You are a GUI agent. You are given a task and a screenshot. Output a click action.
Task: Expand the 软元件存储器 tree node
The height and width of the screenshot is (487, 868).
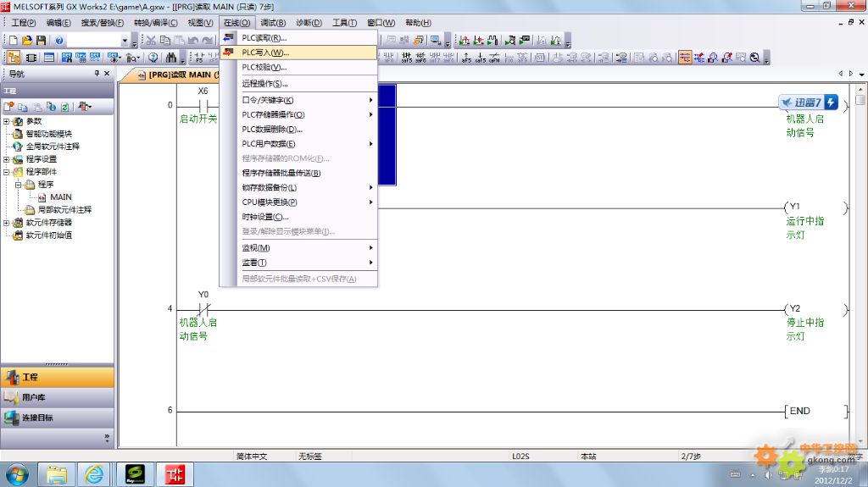(x=7, y=223)
